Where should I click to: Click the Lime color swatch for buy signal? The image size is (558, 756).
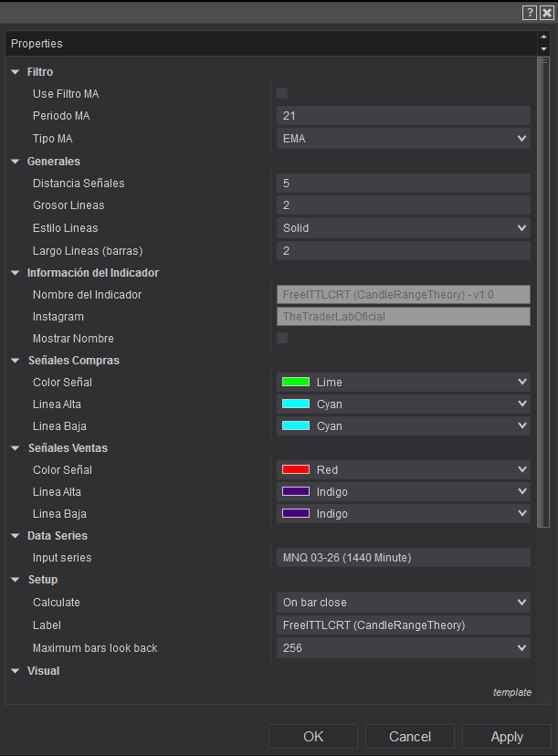click(x=296, y=383)
